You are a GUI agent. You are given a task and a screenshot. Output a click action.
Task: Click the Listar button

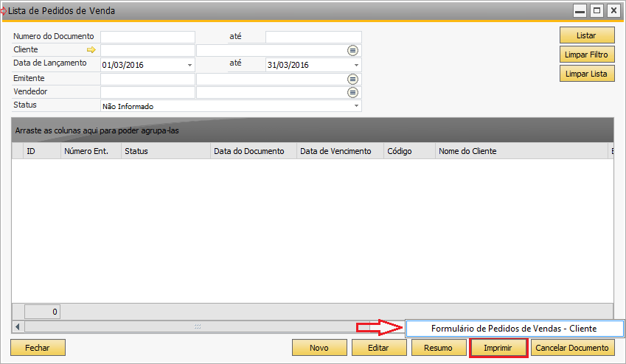pos(587,35)
